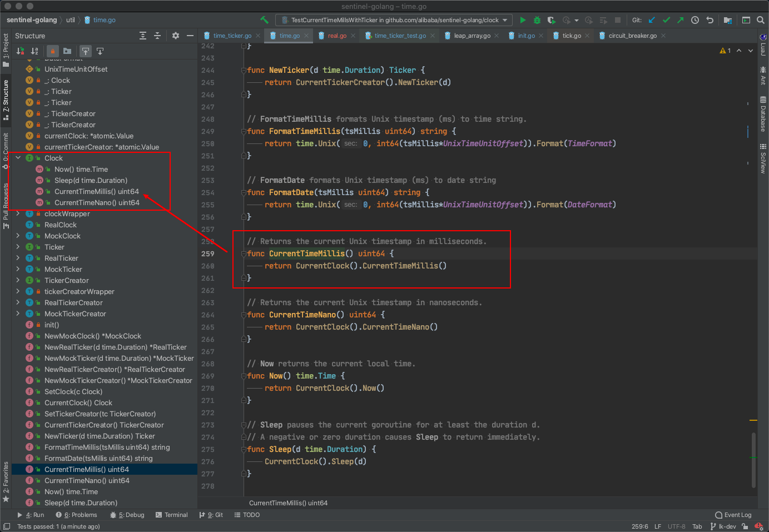Click the editor vertical scrollbar thumb

753,459
